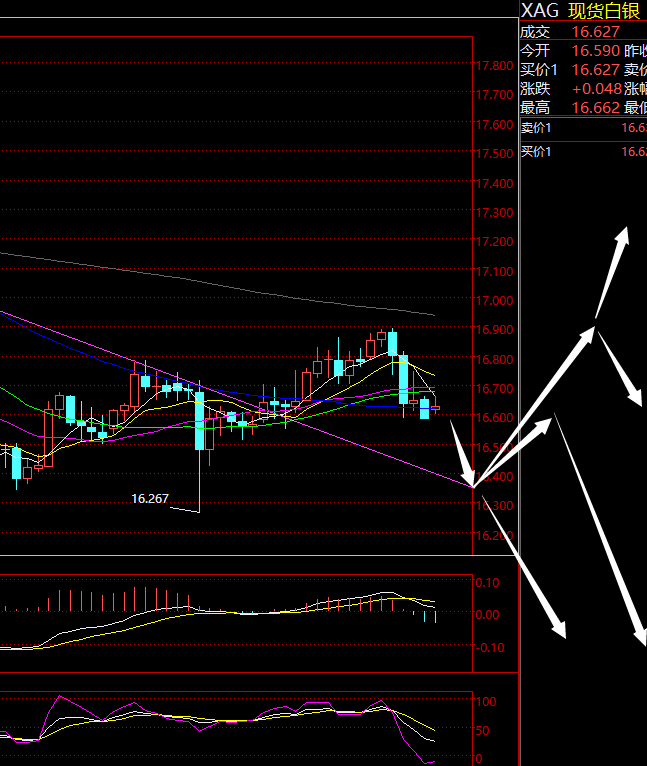The width and height of the screenshot is (647, 766).
Task: Click the 17.800 price axis label
Action: click(x=494, y=65)
